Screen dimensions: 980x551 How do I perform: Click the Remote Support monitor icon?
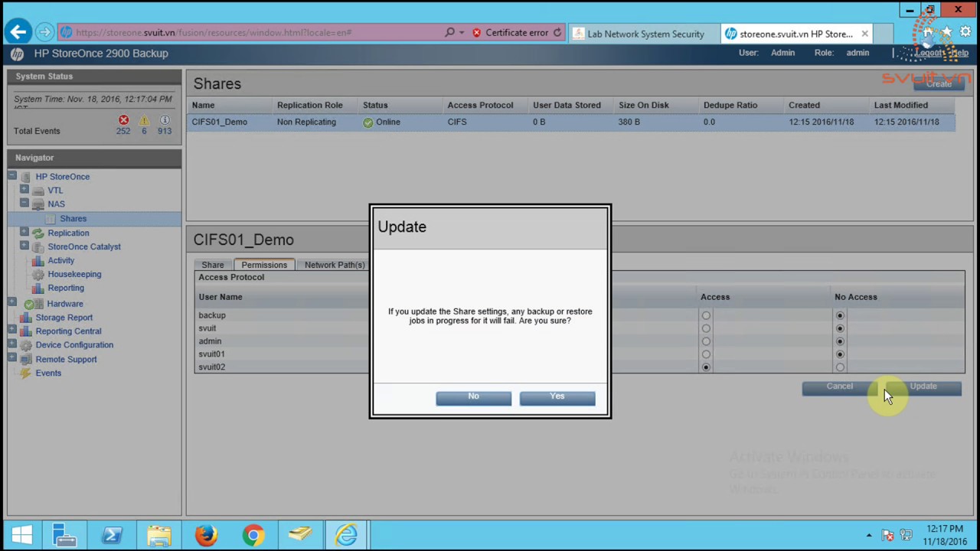(x=26, y=360)
